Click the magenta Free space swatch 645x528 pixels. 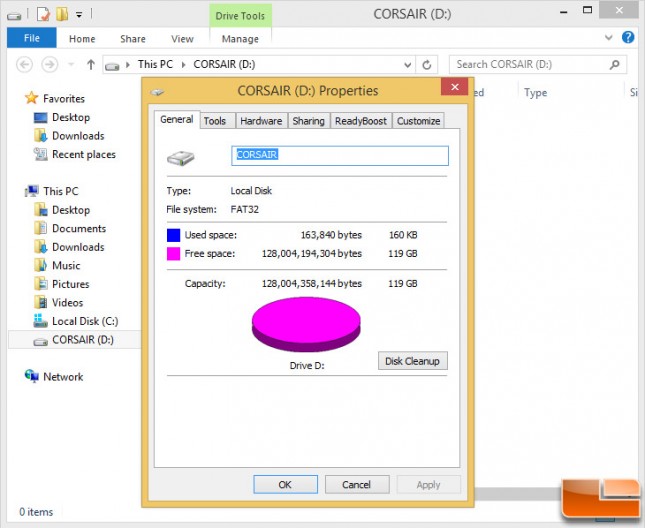pos(173,253)
